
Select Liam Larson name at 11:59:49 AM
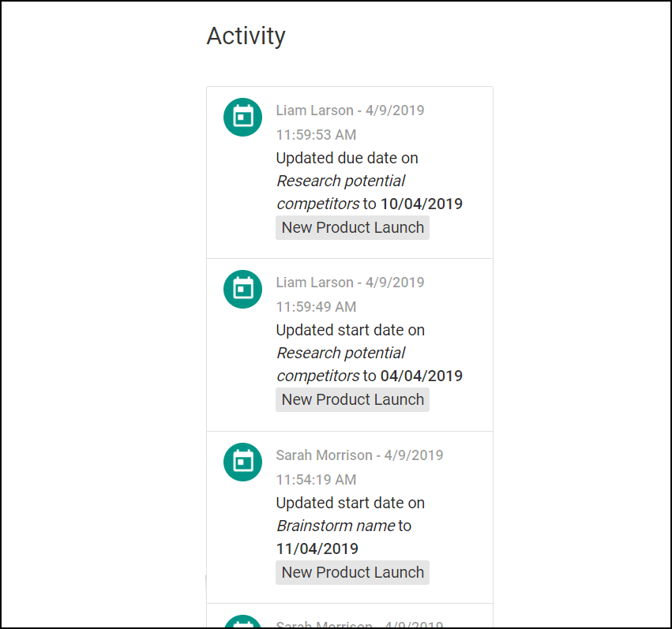(x=314, y=283)
